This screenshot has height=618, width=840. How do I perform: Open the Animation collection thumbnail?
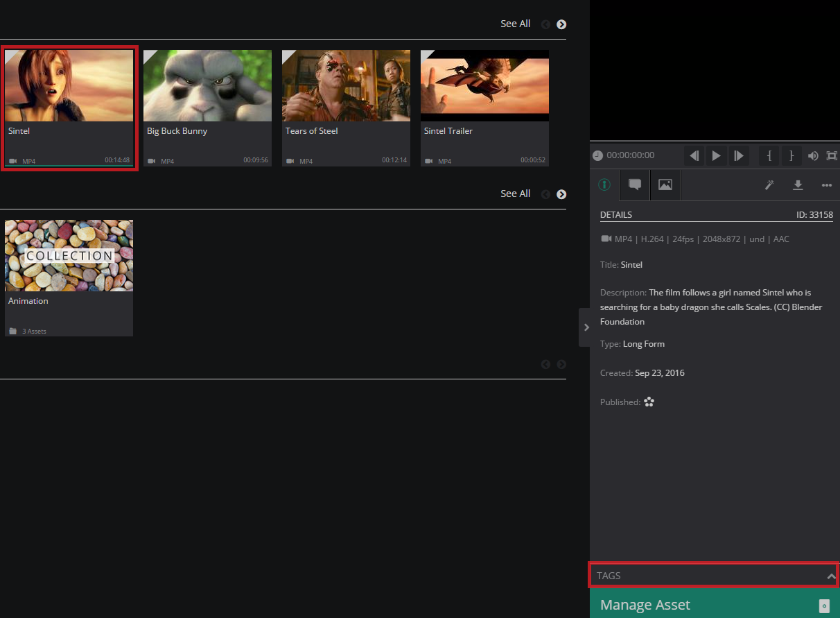pyautogui.click(x=69, y=256)
